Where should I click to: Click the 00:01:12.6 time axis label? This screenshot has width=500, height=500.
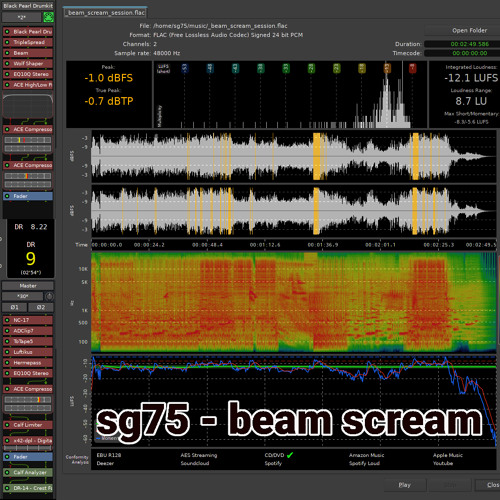coord(265,245)
